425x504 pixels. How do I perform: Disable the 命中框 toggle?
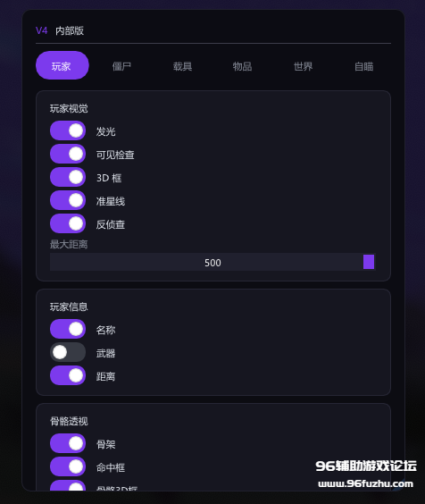point(68,466)
